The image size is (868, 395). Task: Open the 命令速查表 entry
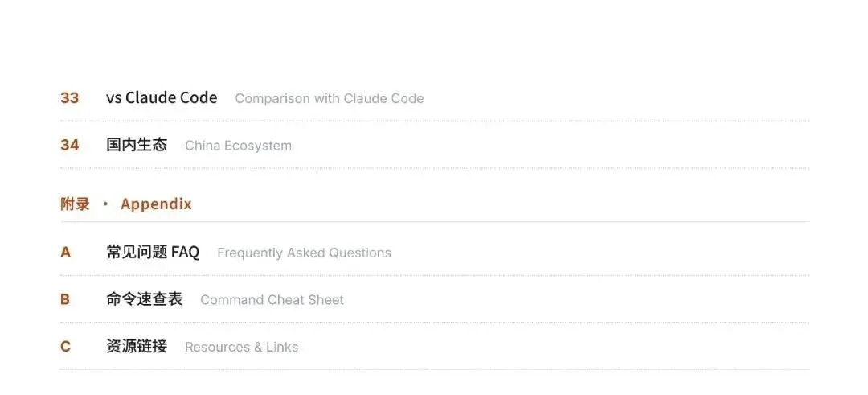tap(144, 299)
